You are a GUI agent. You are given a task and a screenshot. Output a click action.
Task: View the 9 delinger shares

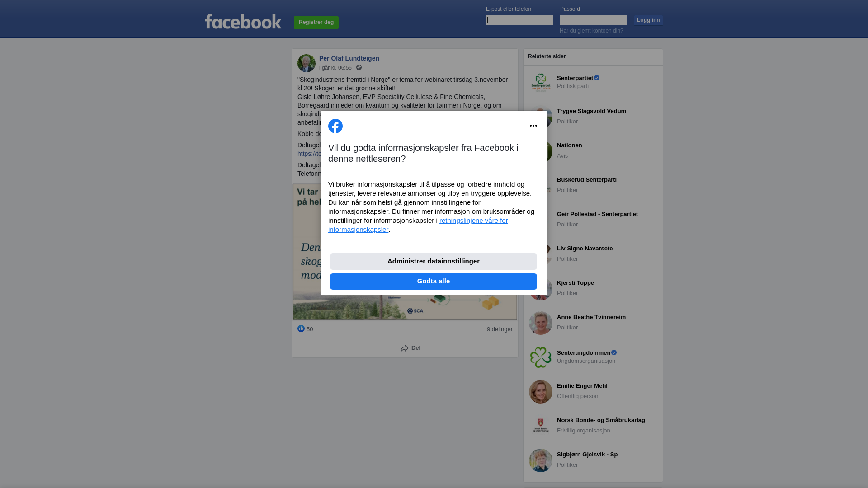click(x=500, y=329)
